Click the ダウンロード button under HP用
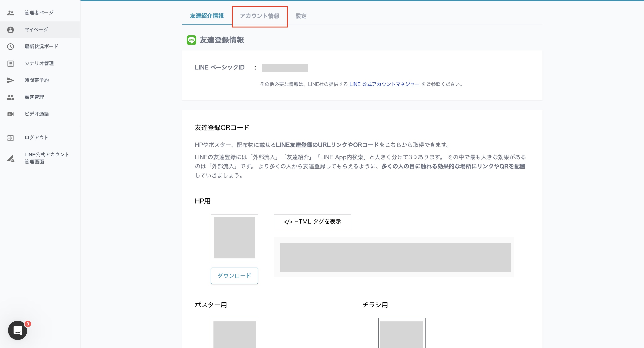Screen dimensions: 644x348 pos(234,276)
